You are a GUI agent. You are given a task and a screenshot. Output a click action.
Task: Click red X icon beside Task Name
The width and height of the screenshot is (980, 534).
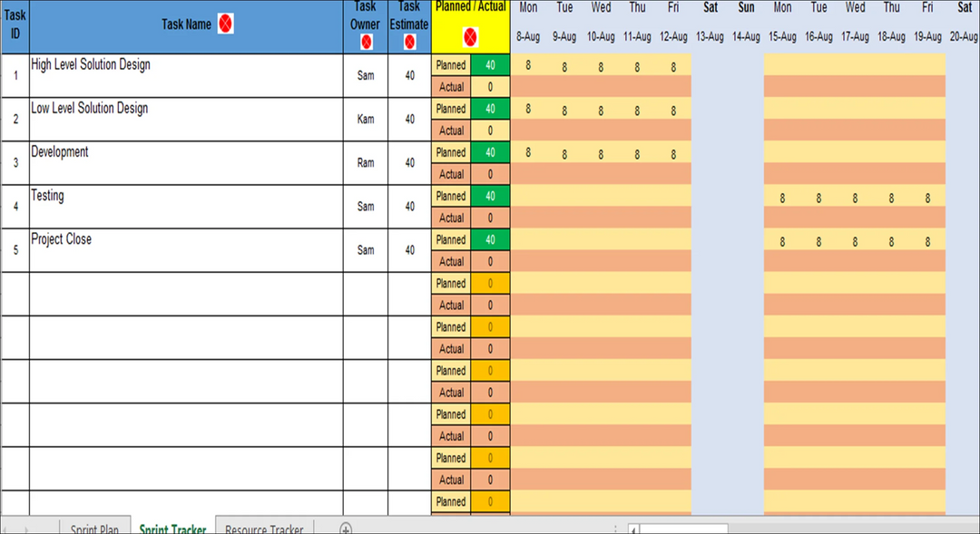[x=226, y=24]
